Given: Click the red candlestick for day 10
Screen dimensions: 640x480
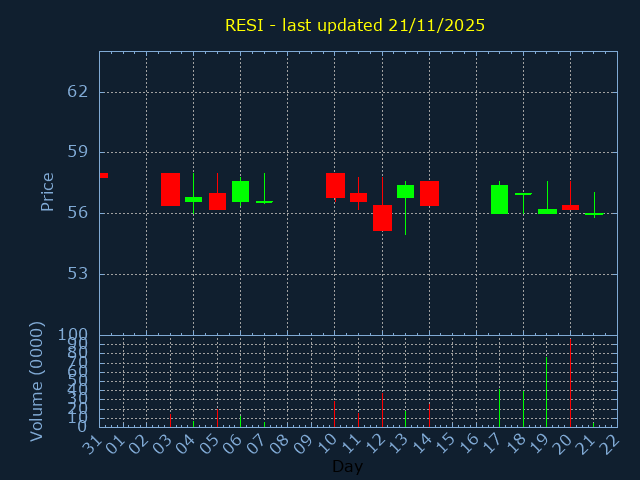Looking at the screenshot, I should [335, 185].
